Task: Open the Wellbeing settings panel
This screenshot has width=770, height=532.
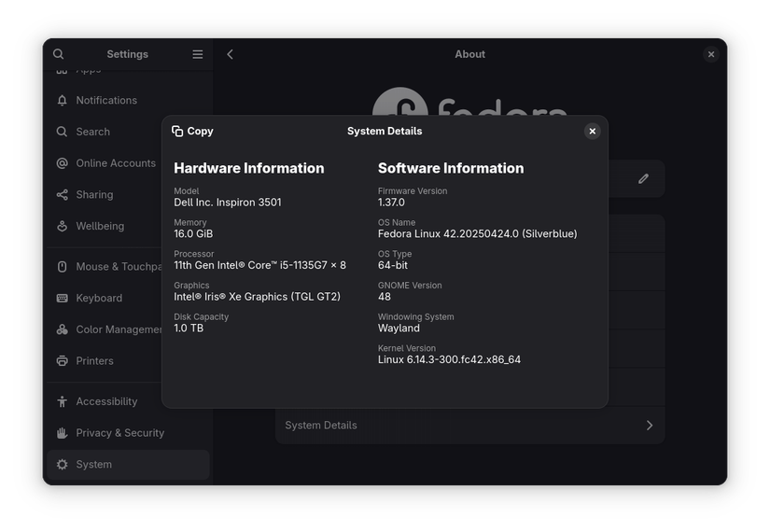Action: (x=100, y=226)
